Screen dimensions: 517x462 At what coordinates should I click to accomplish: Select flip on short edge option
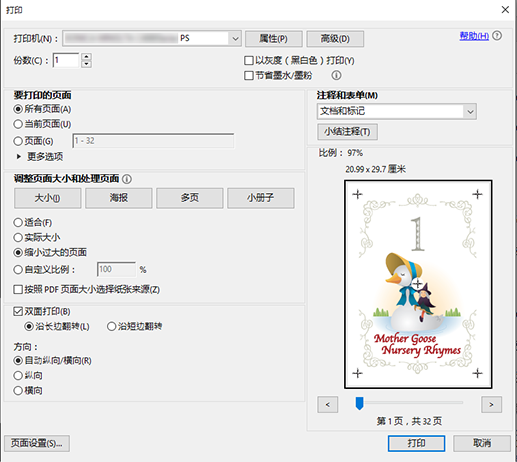[111, 326]
